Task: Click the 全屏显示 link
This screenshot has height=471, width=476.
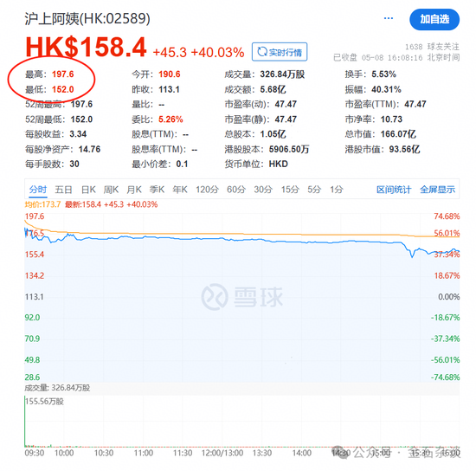Action: [437, 190]
